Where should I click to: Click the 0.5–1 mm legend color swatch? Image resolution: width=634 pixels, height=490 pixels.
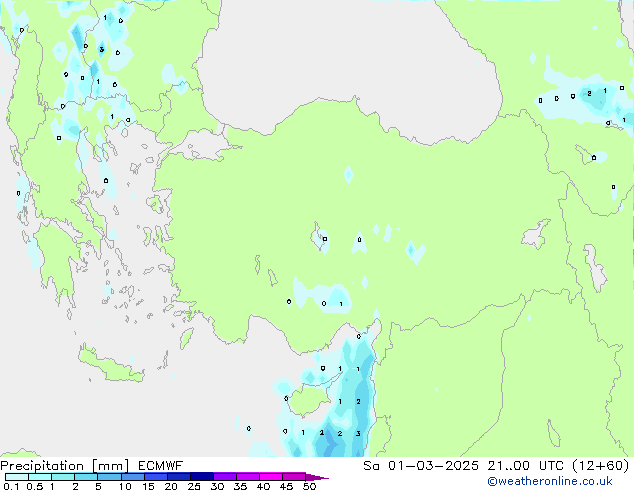click(x=40, y=477)
